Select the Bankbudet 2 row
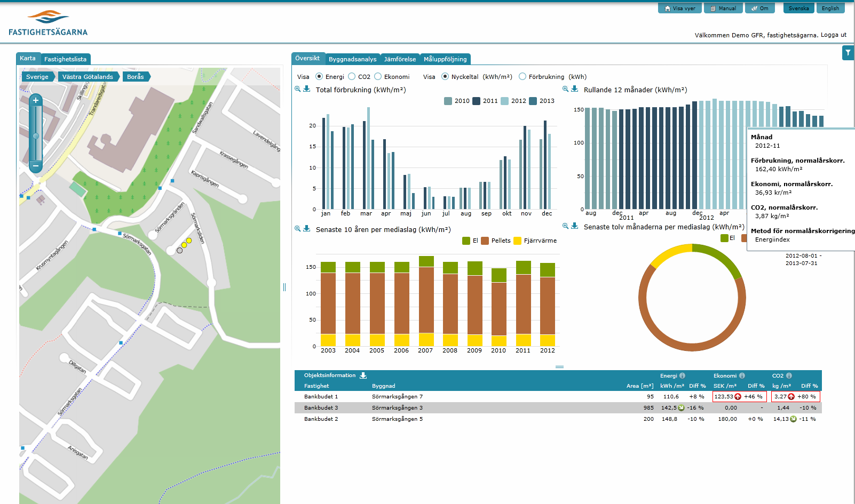 click(x=558, y=419)
